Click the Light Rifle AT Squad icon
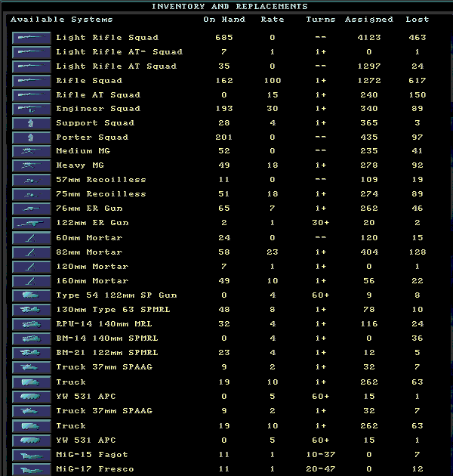The width and height of the screenshot is (453, 476). pyautogui.click(x=32, y=66)
